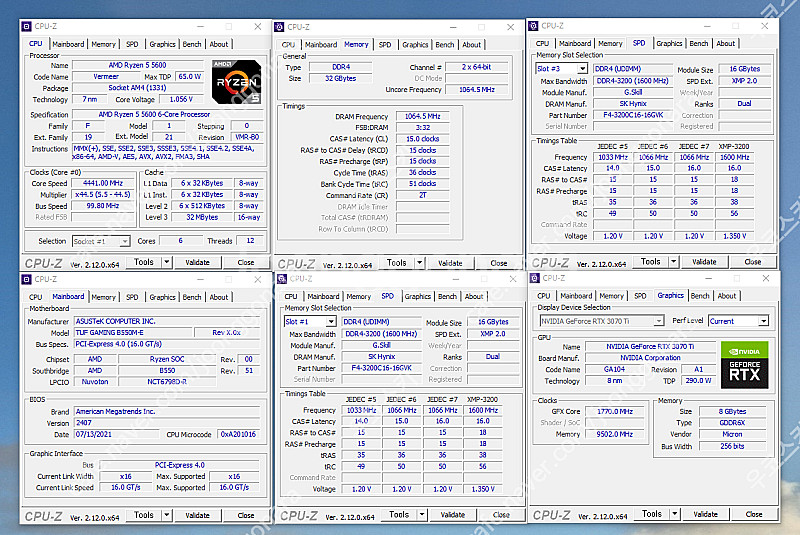Click the Ryzen 5 logo in CPU window
Screen dimensions: 800x535
pyautogui.click(x=237, y=82)
